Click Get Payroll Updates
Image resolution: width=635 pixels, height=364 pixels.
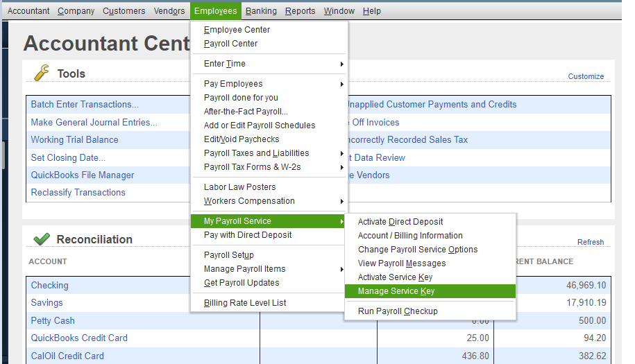click(241, 283)
